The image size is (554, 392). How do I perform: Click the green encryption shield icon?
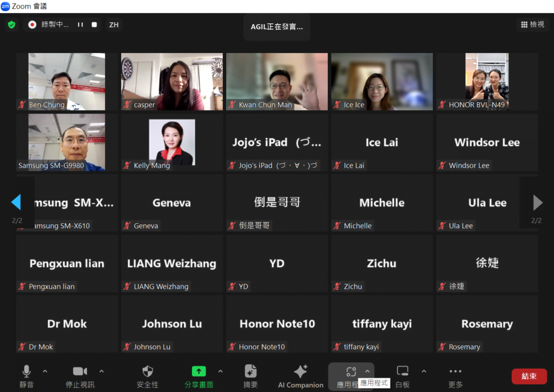11,25
